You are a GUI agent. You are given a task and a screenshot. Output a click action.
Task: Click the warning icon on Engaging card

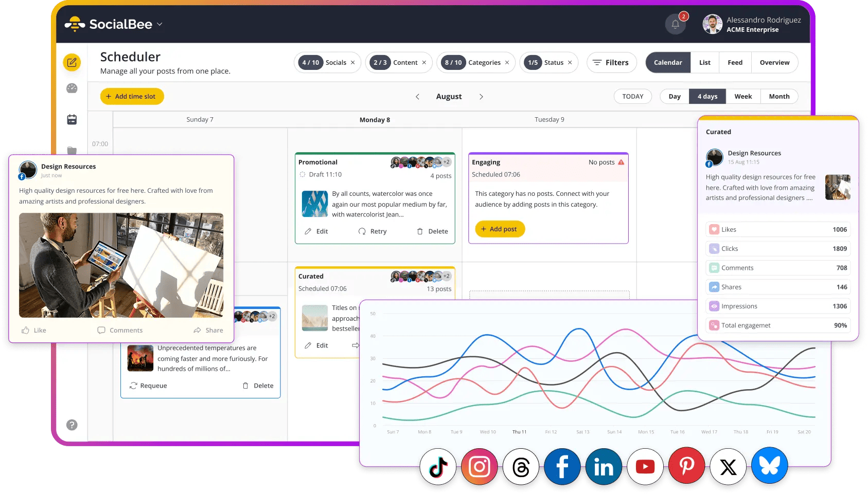click(621, 162)
